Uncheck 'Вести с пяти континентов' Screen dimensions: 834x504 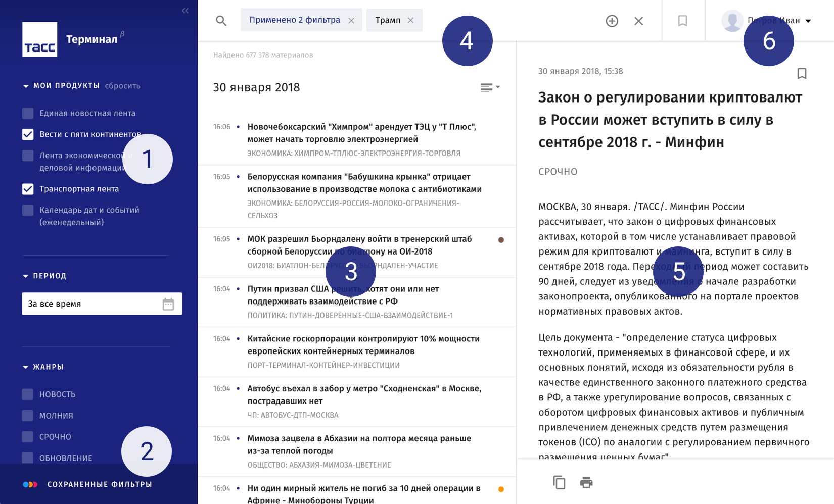pyautogui.click(x=28, y=134)
